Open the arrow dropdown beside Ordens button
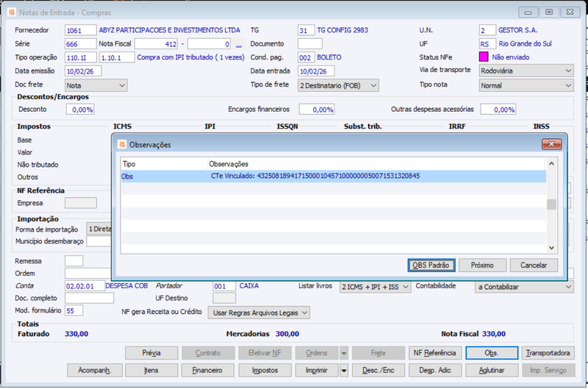 click(x=343, y=353)
